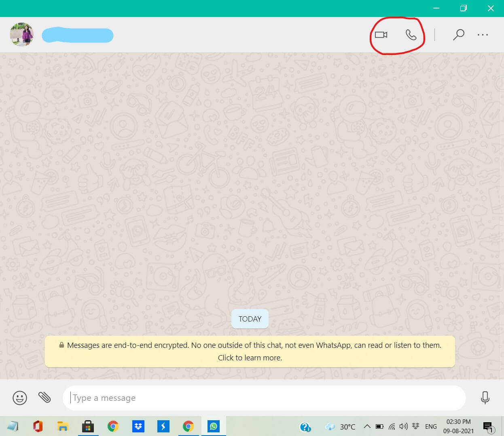Click the Type a message field
This screenshot has width=504, height=436.
pos(263,398)
